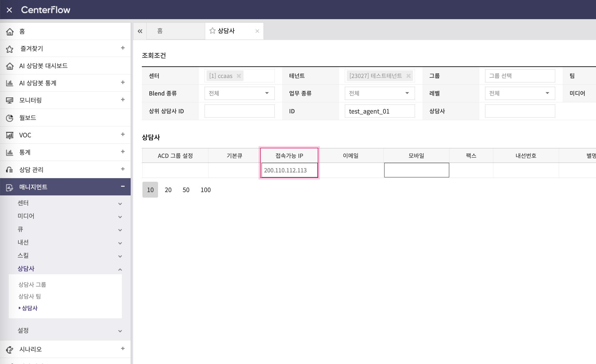
Task: Open the 레벨 dropdown
Action: coord(520,93)
